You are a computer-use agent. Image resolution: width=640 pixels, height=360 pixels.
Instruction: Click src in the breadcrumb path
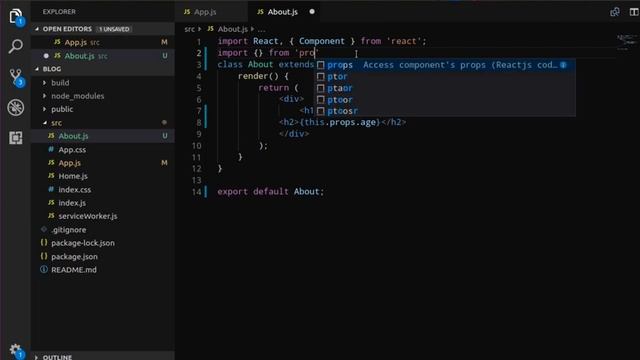(189, 29)
